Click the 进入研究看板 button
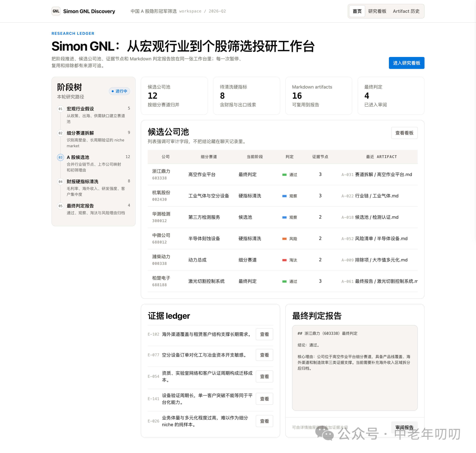The image size is (476, 453). pos(406,63)
